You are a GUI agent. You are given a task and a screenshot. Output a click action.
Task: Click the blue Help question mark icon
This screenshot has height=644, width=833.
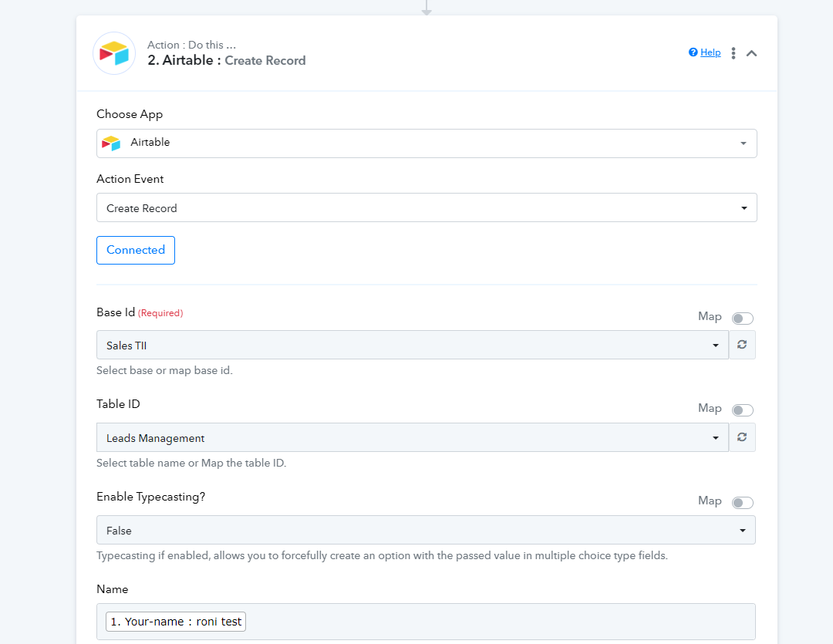click(693, 52)
